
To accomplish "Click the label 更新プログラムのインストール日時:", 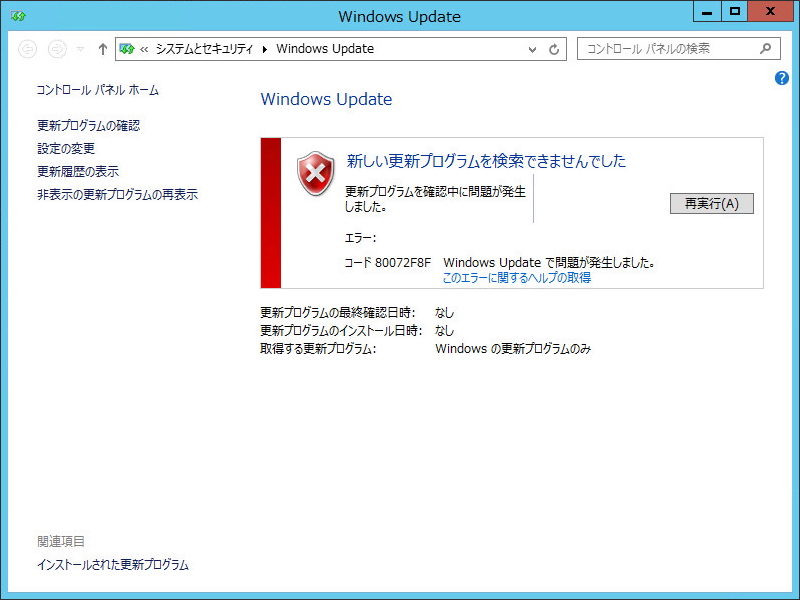I will [x=341, y=331].
